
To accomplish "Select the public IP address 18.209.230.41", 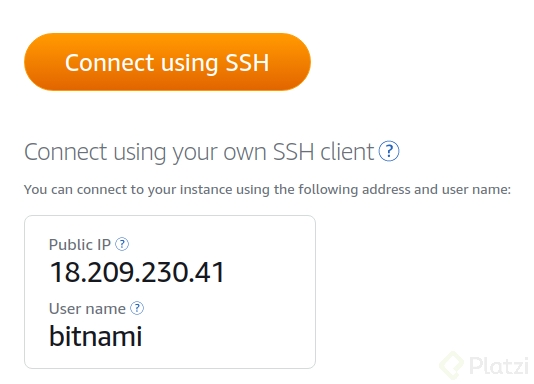I will pos(137,272).
